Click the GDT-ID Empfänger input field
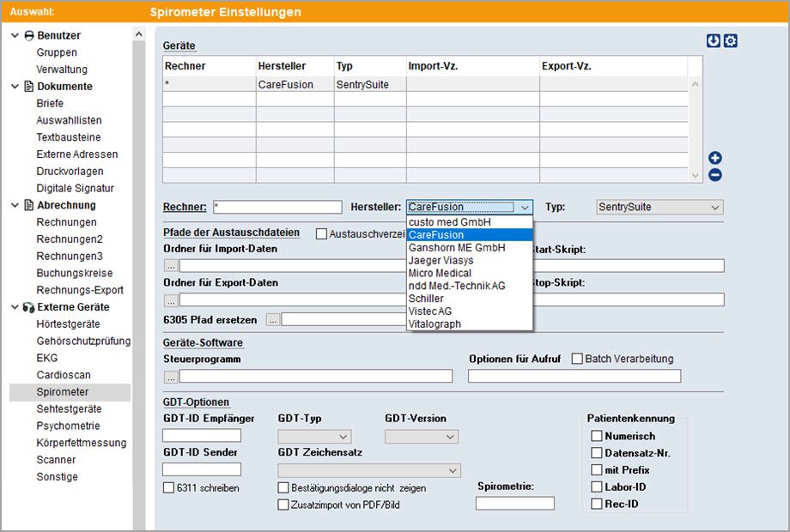Screen dimensions: 790x532 (x=201, y=436)
